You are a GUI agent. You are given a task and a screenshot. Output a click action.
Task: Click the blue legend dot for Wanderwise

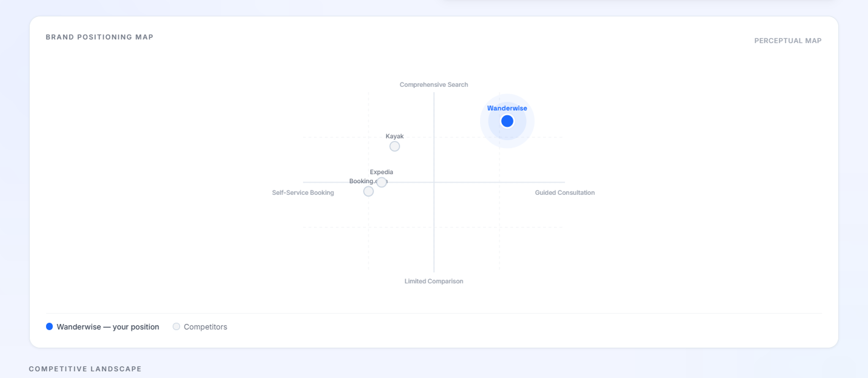click(x=49, y=326)
